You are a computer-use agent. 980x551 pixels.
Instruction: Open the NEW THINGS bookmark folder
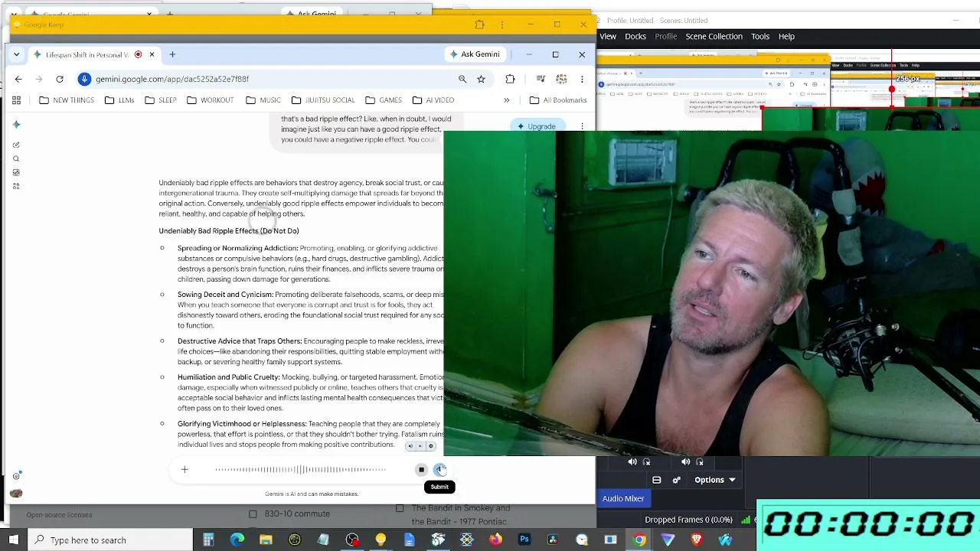(x=66, y=100)
